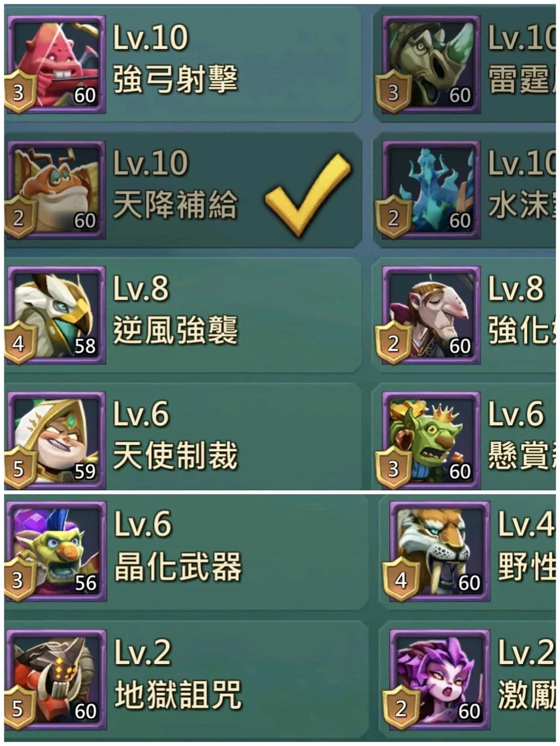560x746 pixels.
Task: Choose the 逆風強襲 Lv.8 skill entry
Action: 183,314
